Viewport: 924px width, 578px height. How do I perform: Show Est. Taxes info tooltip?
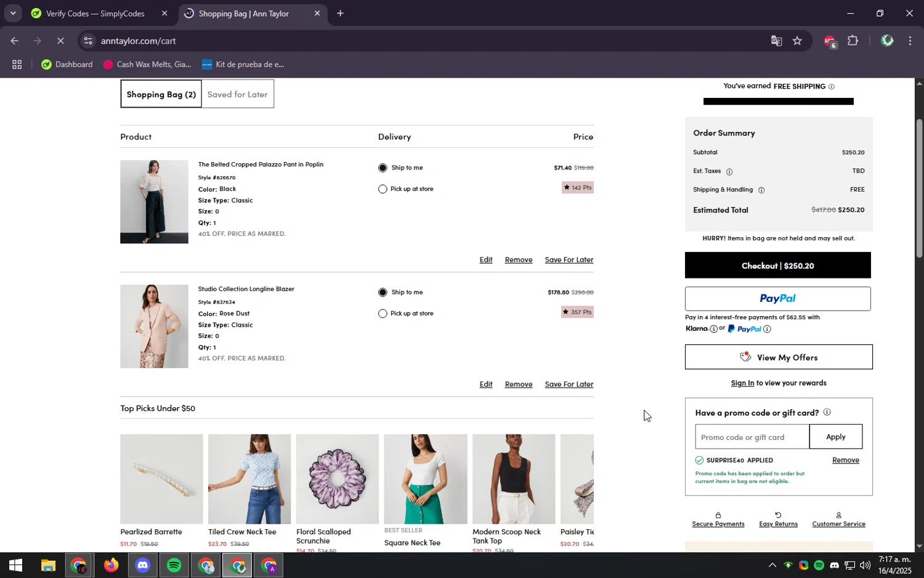click(729, 172)
